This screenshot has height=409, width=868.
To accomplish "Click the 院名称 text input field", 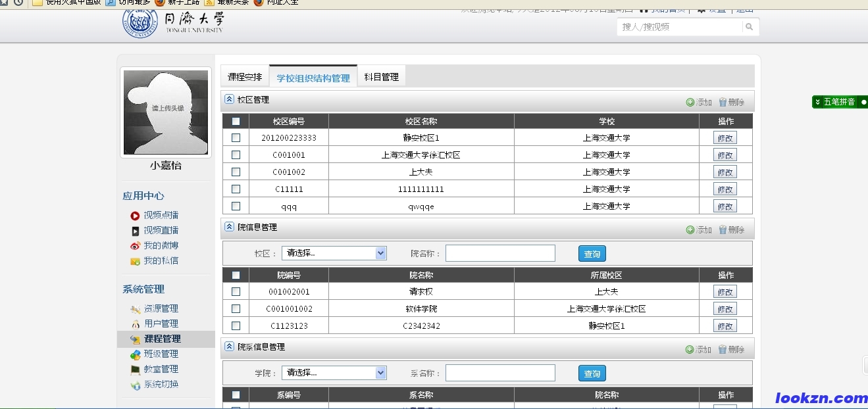I will coord(500,253).
